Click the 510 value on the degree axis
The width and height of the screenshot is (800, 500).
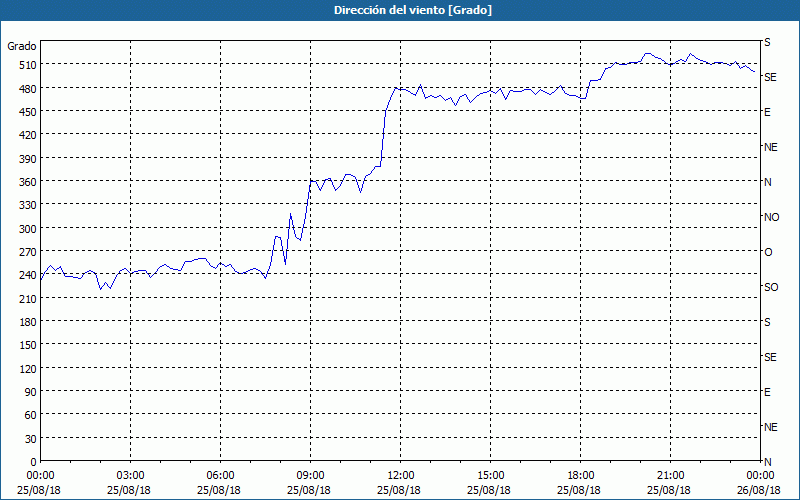[x=29, y=65]
